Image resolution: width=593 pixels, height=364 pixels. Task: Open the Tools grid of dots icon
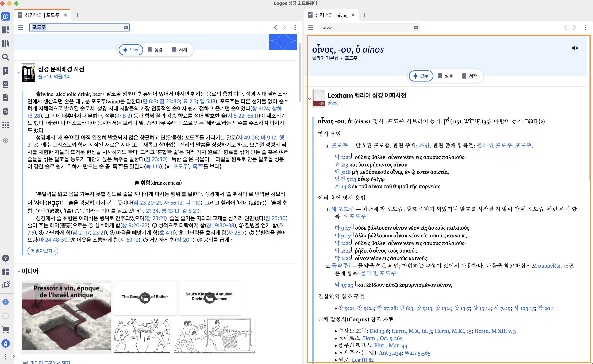point(6,125)
